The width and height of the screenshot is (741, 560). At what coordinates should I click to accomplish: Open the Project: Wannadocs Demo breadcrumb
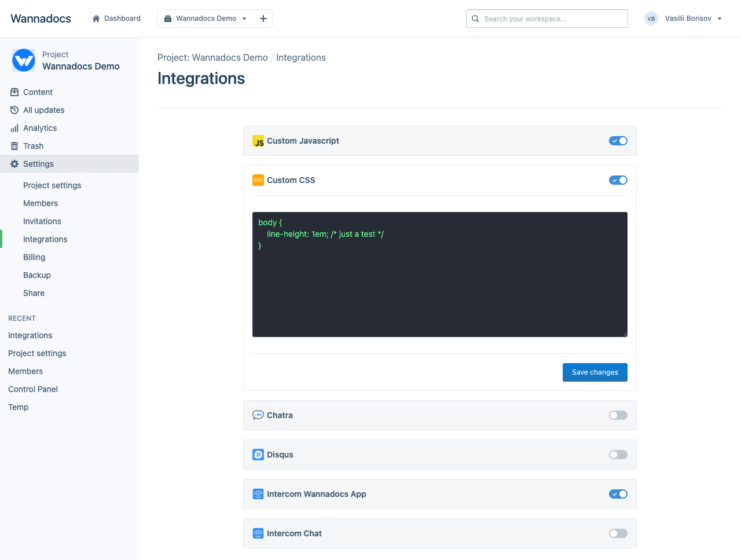click(x=212, y=57)
